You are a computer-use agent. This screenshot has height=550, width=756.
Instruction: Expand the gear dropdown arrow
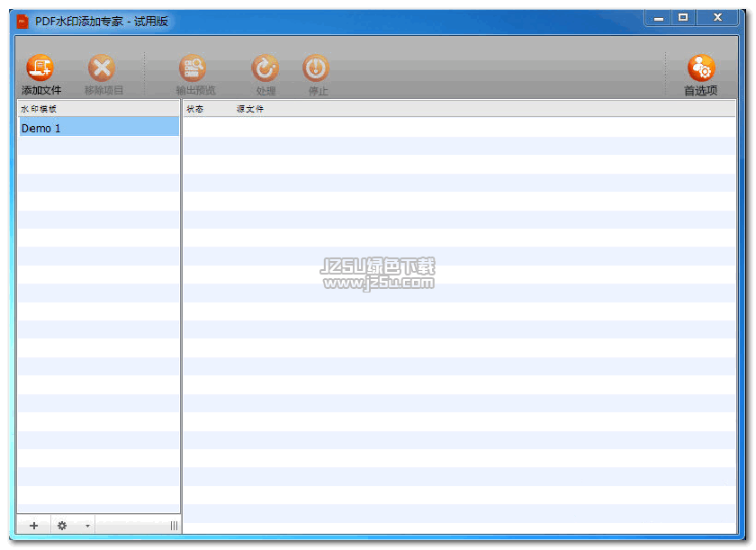[x=87, y=526]
